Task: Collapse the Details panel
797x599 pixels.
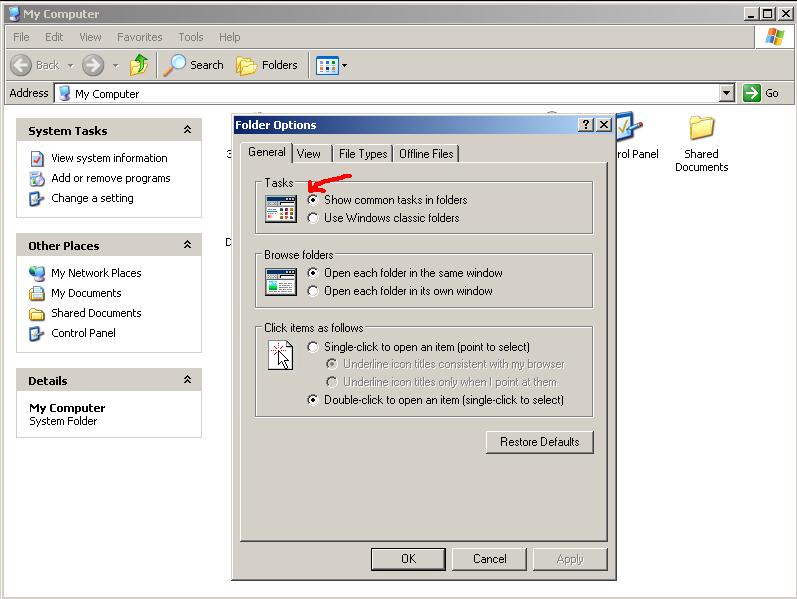Action: 188,379
